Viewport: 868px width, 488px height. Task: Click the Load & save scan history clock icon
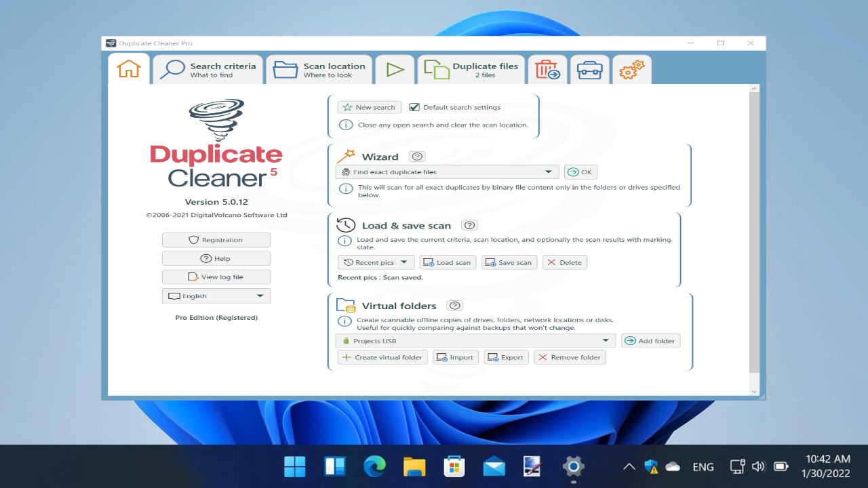pyautogui.click(x=346, y=225)
